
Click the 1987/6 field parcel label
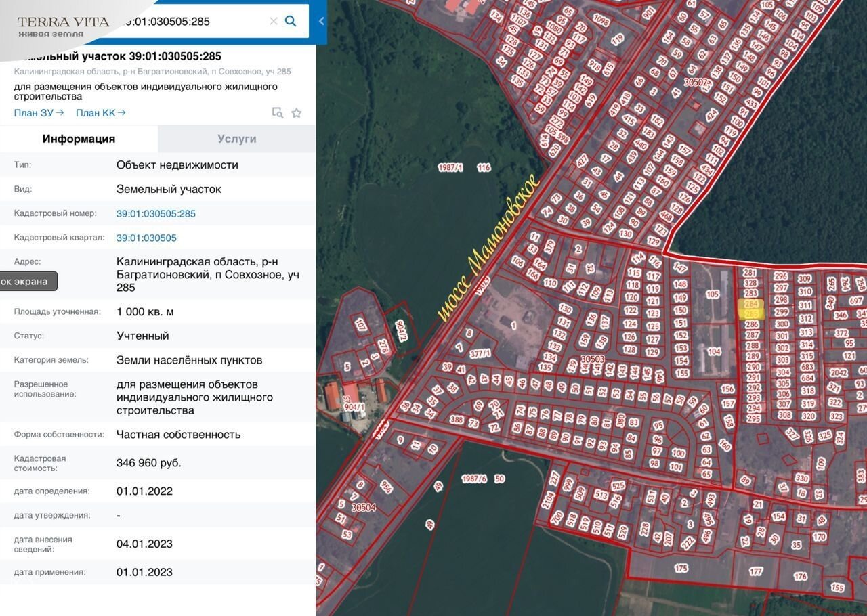click(x=474, y=479)
